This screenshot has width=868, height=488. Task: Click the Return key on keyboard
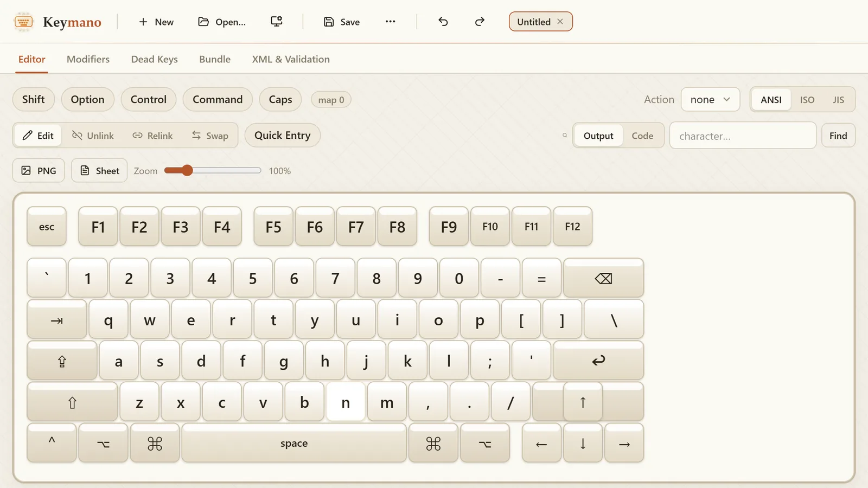point(598,361)
